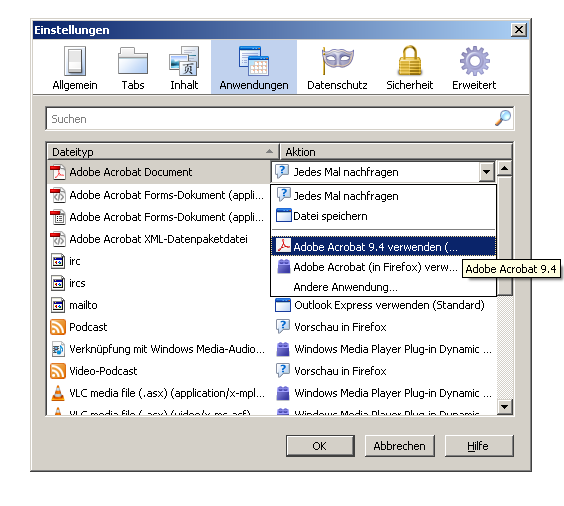Click the scroll up arrow of the list
The image size is (564, 506).
tap(505, 168)
